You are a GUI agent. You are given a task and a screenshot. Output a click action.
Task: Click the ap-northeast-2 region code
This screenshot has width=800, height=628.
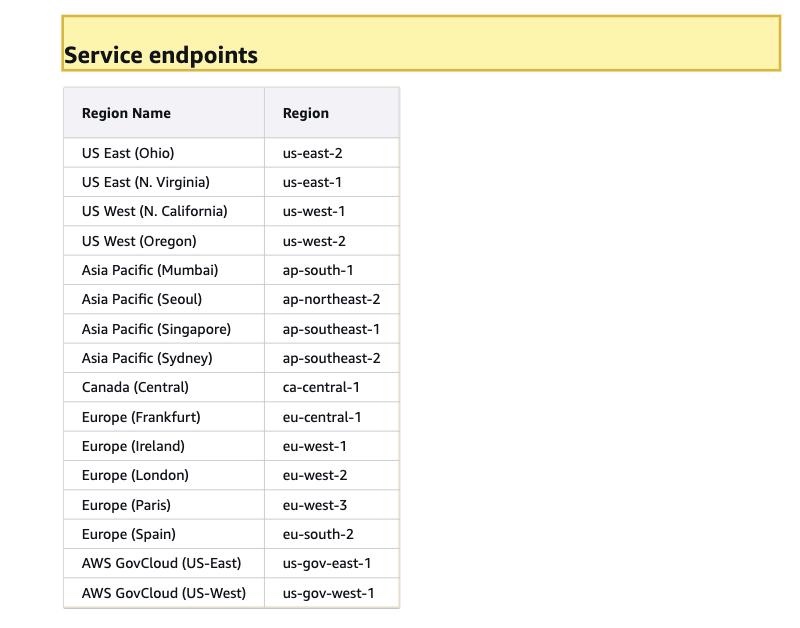[x=332, y=299]
